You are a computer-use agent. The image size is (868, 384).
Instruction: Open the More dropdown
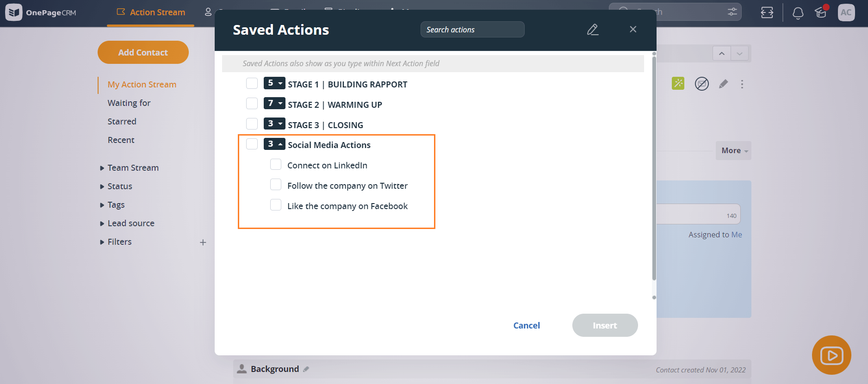click(x=733, y=150)
